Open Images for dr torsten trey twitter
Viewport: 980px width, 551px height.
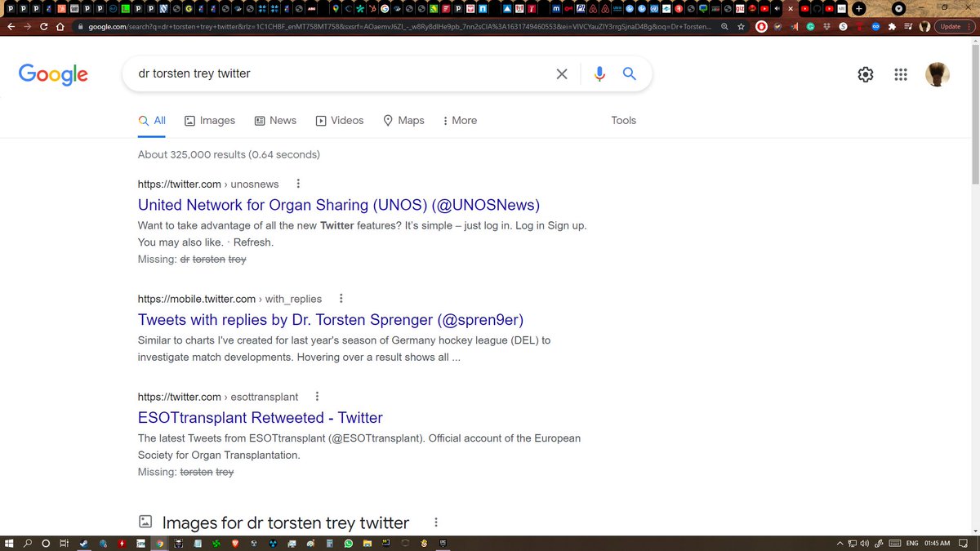(286, 522)
